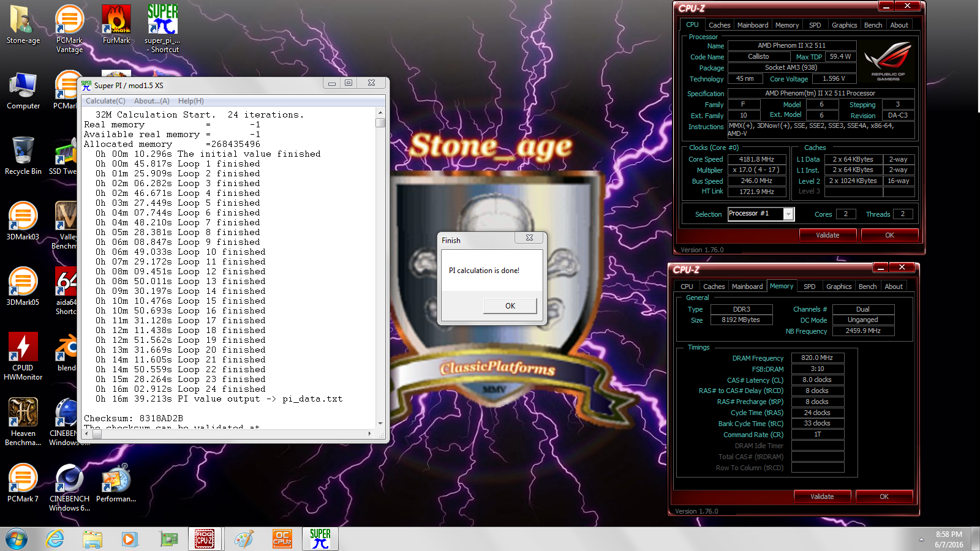The height and width of the screenshot is (551, 980).
Task: Open Windows Media Player from taskbar
Action: (x=130, y=539)
